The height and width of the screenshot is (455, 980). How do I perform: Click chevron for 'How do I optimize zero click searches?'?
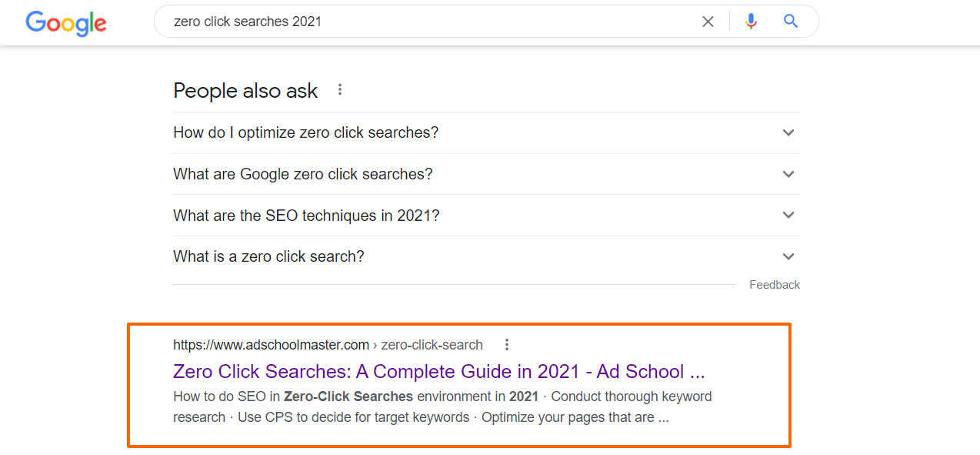pyautogui.click(x=788, y=132)
